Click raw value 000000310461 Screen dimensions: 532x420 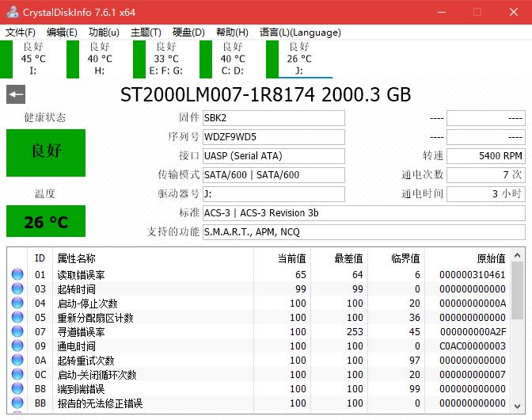[473, 274]
